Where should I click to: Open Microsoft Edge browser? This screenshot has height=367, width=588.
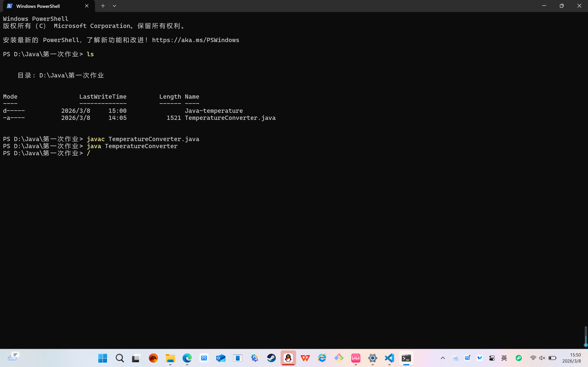tap(187, 358)
